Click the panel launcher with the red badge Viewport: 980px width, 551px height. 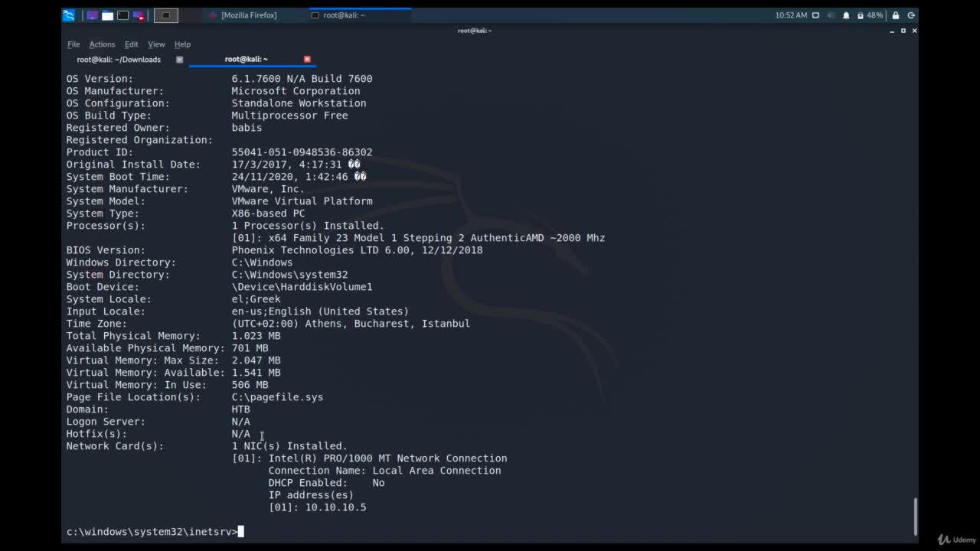coord(139,15)
